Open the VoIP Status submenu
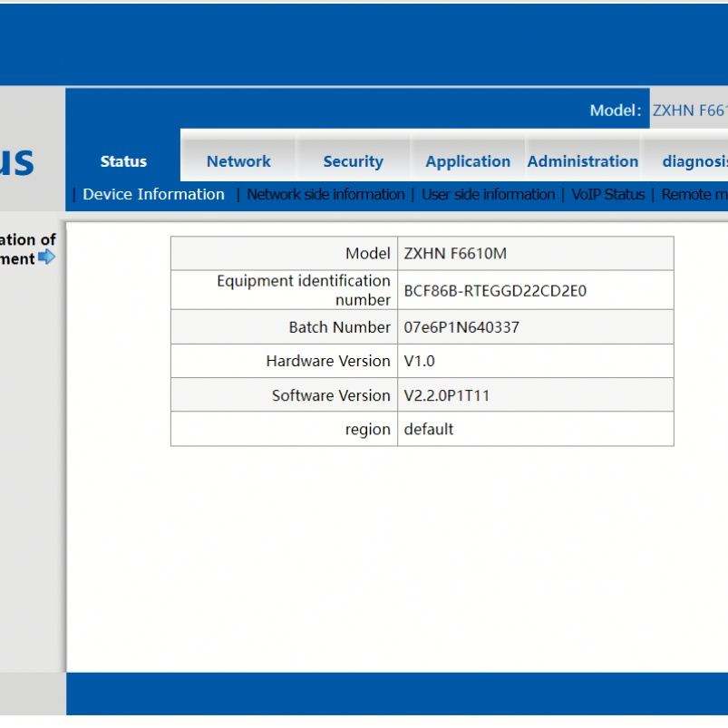The height and width of the screenshot is (728, 728). coord(607,194)
